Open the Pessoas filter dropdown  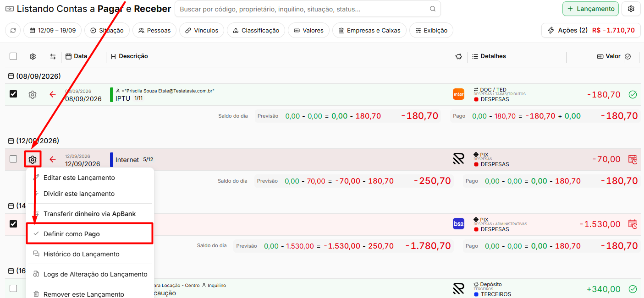tap(154, 31)
